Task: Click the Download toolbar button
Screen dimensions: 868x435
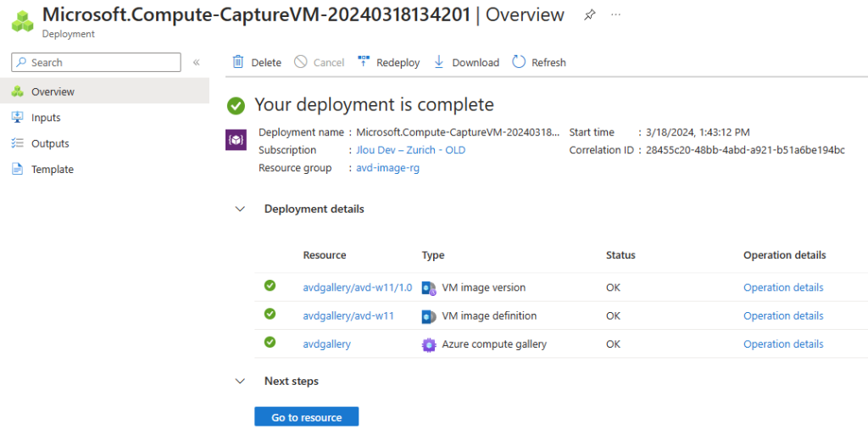Action: pyautogui.click(x=466, y=63)
